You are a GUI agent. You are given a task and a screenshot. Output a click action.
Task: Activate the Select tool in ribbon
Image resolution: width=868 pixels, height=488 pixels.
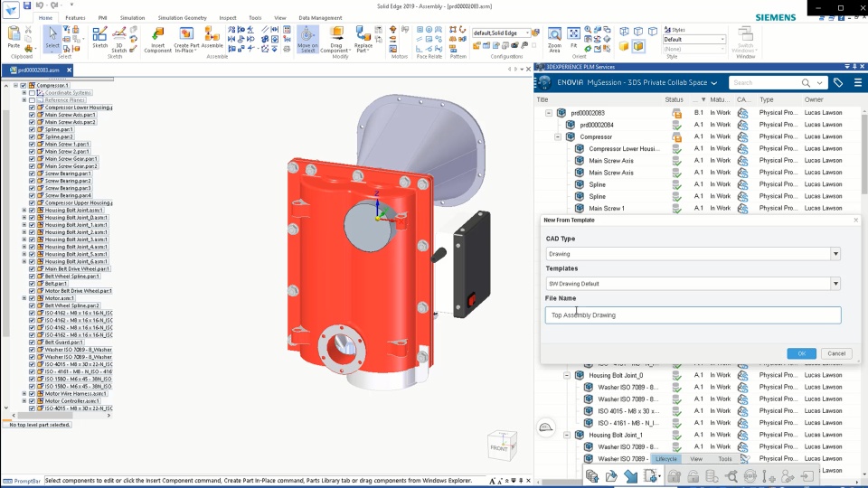(x=52, y=37)
